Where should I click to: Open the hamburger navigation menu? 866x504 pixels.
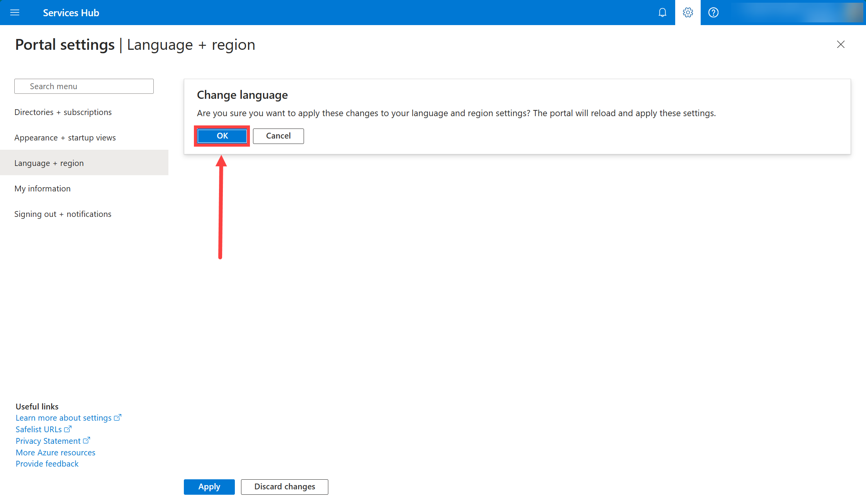(15, 13)
